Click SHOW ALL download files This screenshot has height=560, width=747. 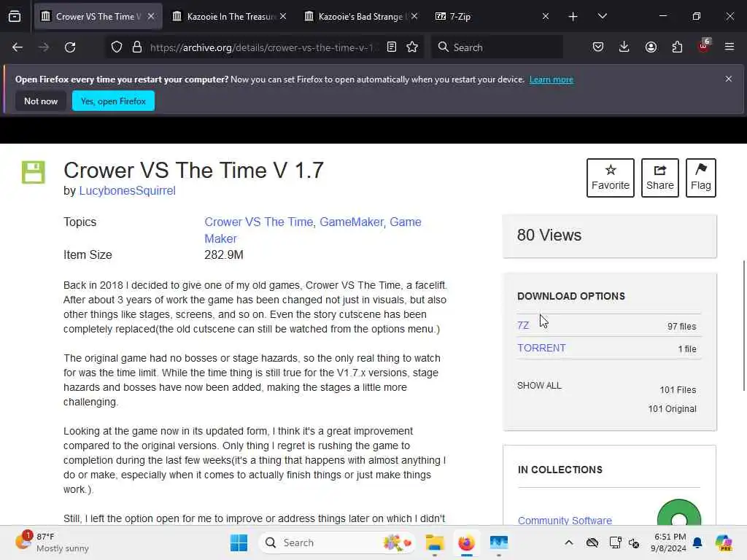pos(539,385)
